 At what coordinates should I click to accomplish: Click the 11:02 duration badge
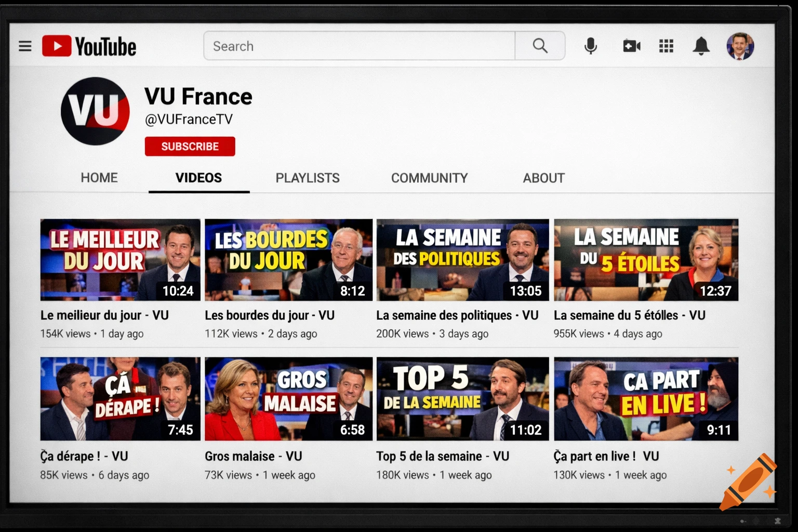pos(526,430)
